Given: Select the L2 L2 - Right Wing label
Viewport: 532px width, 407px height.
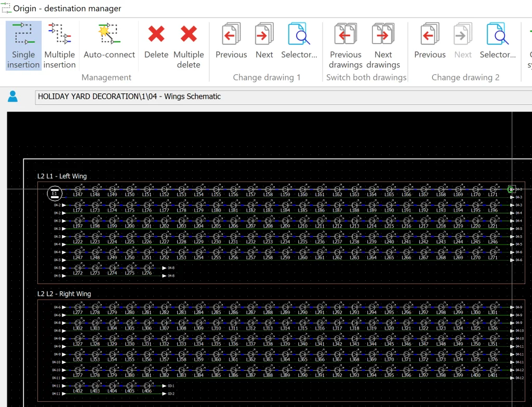Looking at the screenshot, I should pyautogui.click(x=64, y=294).
